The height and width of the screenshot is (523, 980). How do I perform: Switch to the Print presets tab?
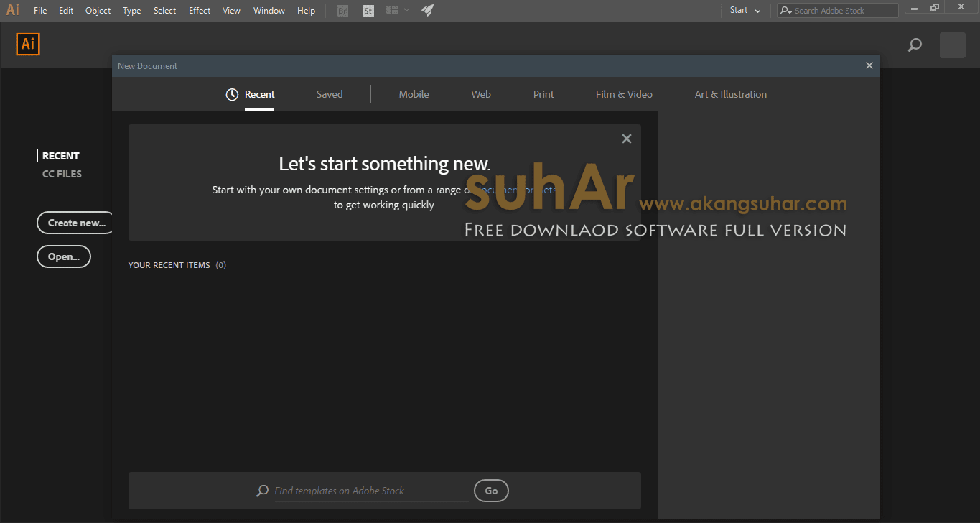pos(543,94)
